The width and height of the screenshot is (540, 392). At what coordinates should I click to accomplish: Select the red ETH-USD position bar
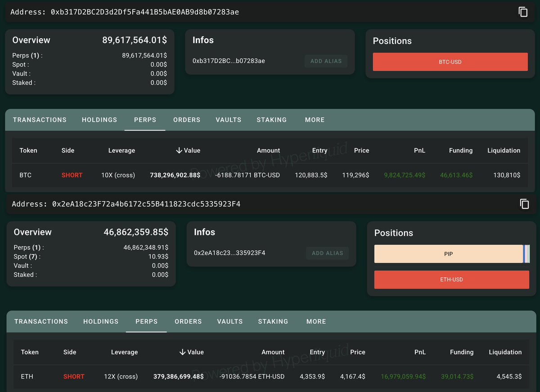coord(451,279)
